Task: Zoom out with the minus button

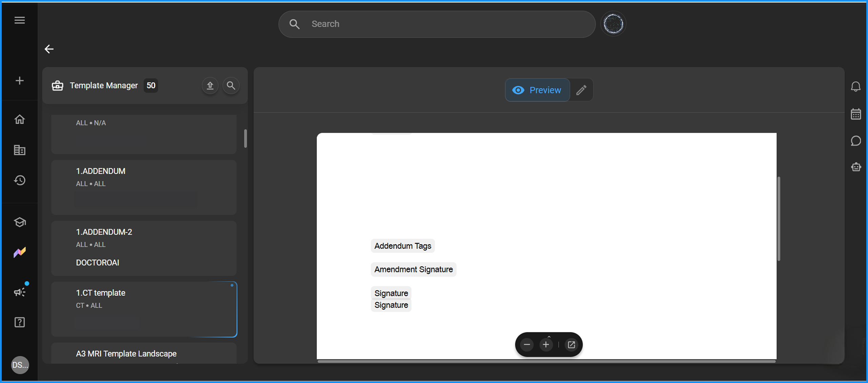Action: tap(527, 345)
